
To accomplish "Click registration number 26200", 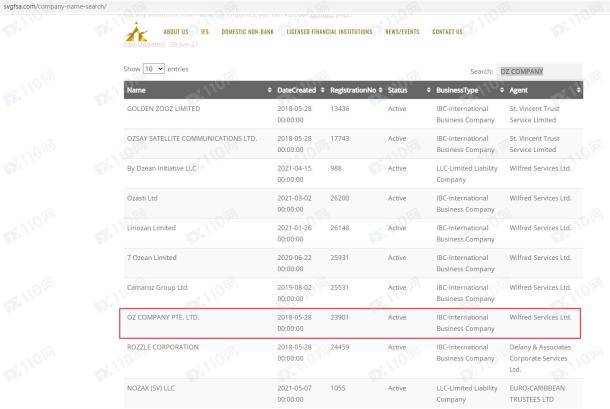I will click(340, 198).
